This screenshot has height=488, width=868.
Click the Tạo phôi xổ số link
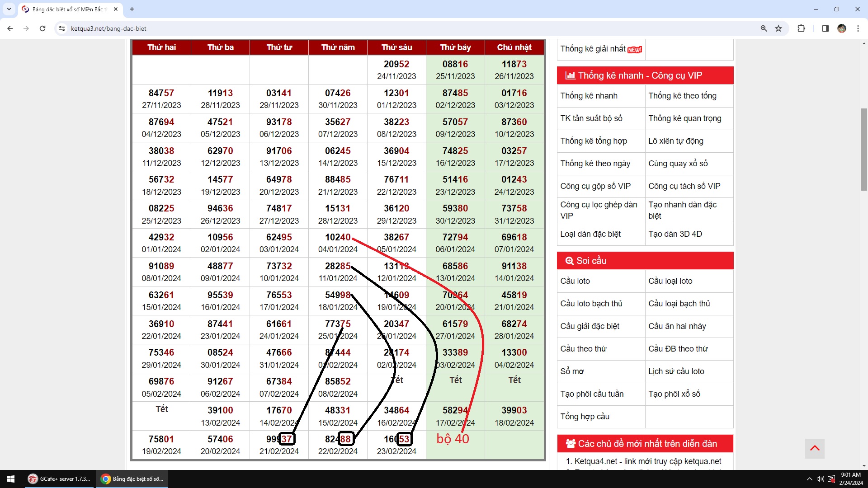click(674, 394)
